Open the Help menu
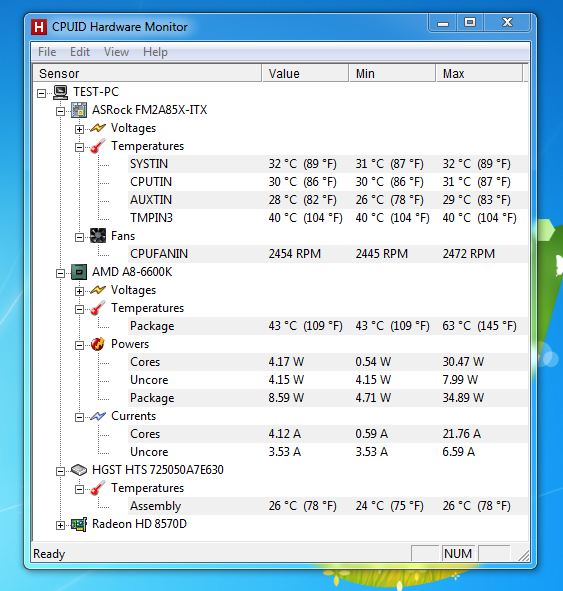 [x=155, y=52]
